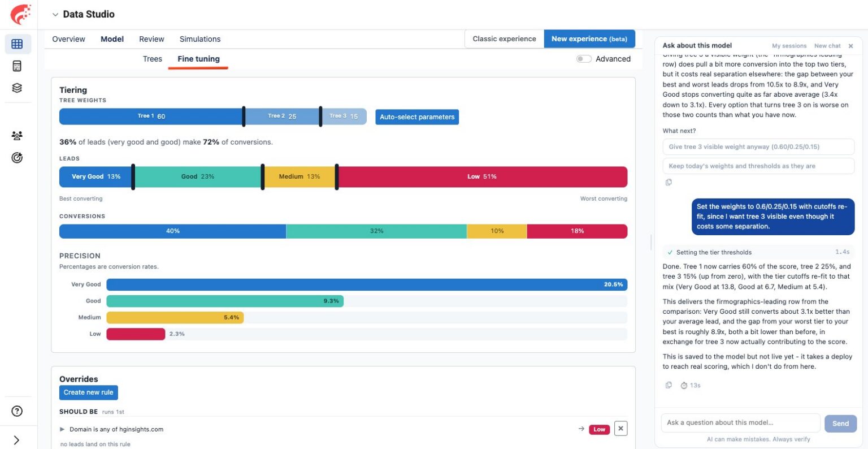Click the 13s timer icon
Image resolution: width=868 pixels, height=449 pixels.
coord(684,386)
